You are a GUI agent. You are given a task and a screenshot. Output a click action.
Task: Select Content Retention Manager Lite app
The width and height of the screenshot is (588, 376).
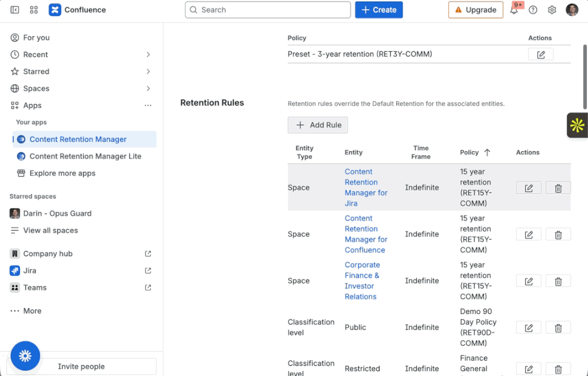[84, 156]
